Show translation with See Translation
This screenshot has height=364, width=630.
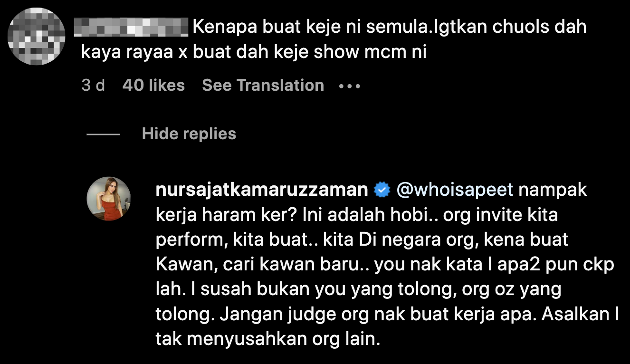pos(263,86)
